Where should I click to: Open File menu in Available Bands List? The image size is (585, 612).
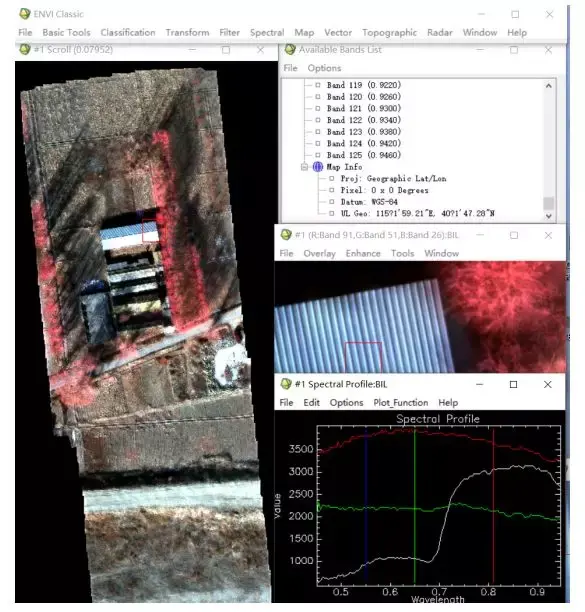tap(290, 68)
